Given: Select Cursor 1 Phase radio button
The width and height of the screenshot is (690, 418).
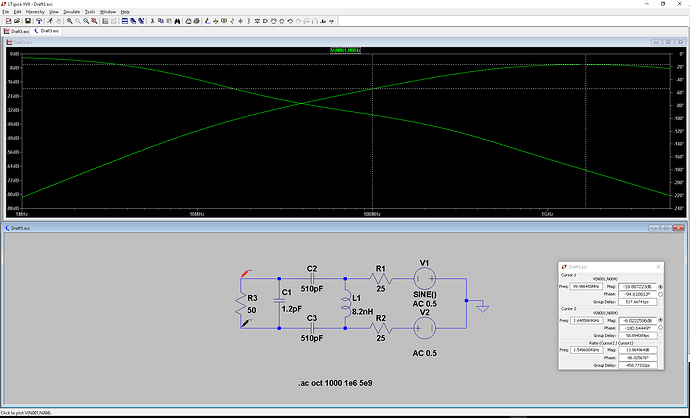Looking at the screenshot, I should coord(660,295).
